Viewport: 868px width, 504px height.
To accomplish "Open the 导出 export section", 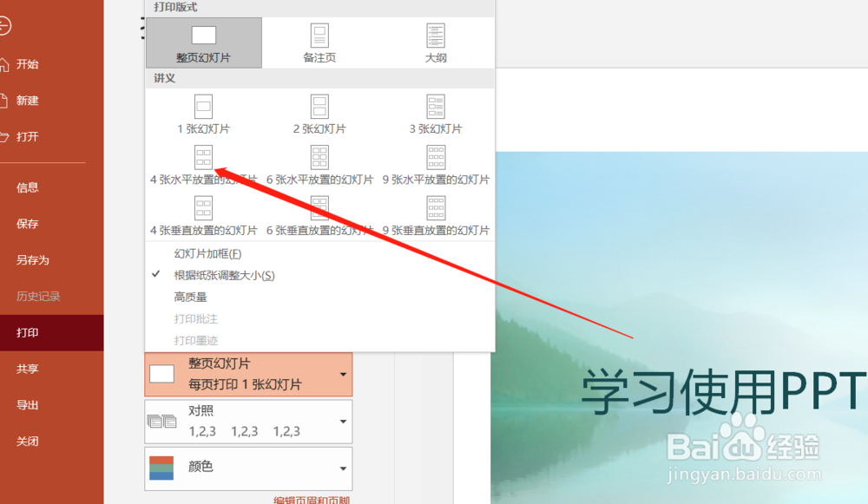I will click(28, 405).
